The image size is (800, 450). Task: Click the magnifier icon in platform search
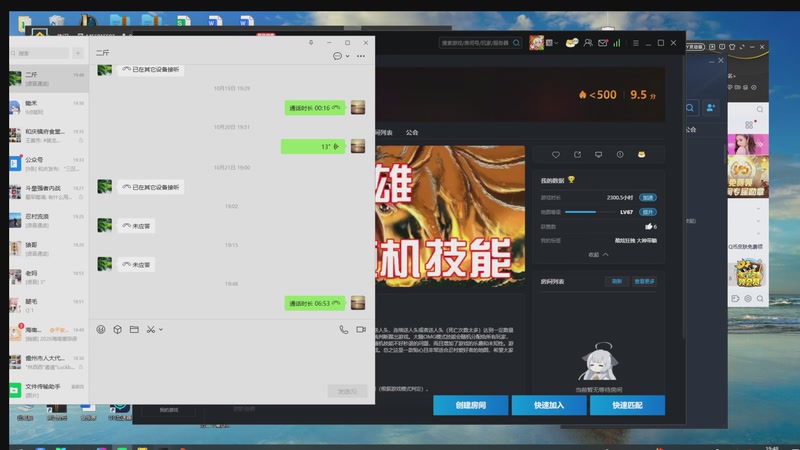click(x=516, y=43)
